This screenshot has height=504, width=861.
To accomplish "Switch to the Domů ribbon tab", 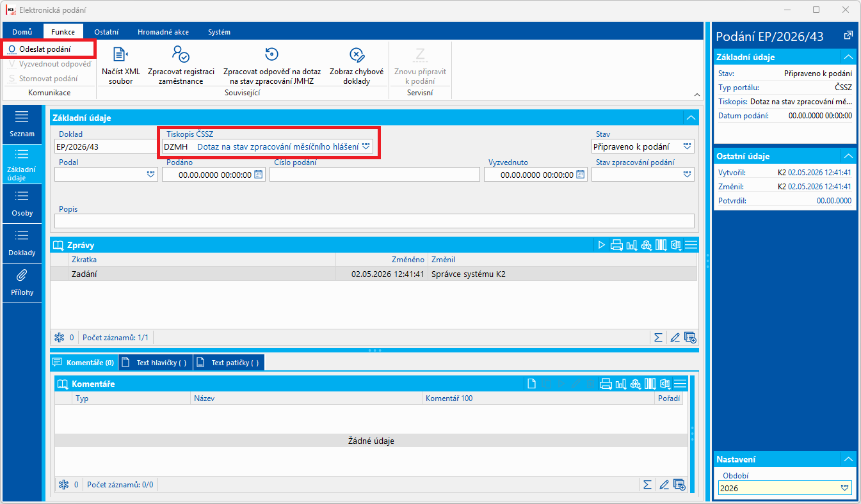I will (22, 31).
